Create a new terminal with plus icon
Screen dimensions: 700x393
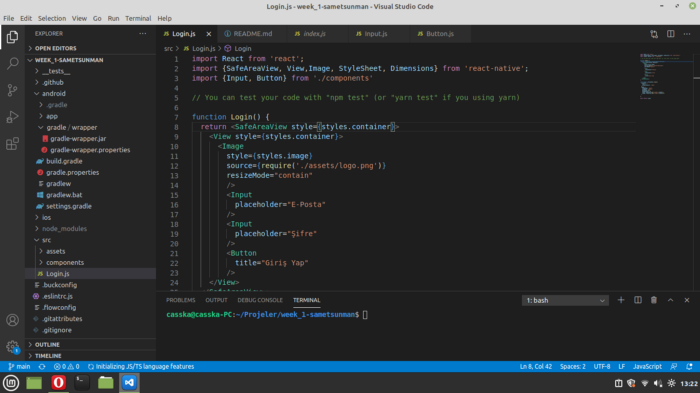(621, 300)
